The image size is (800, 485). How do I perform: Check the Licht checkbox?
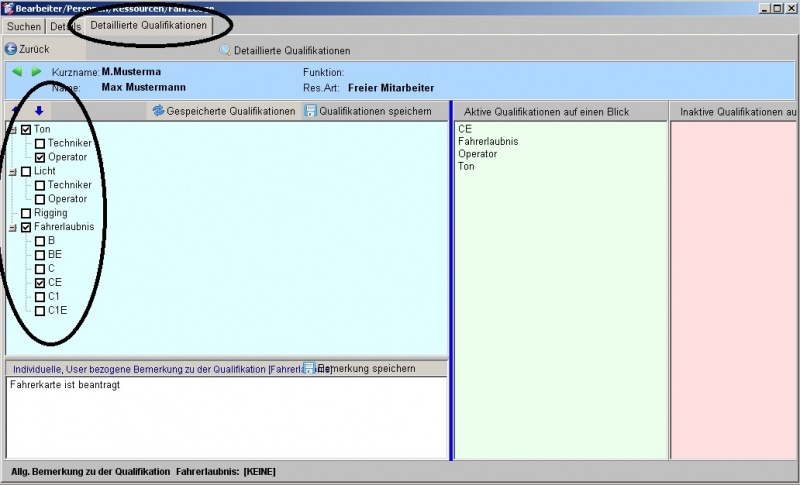point(26,171)
